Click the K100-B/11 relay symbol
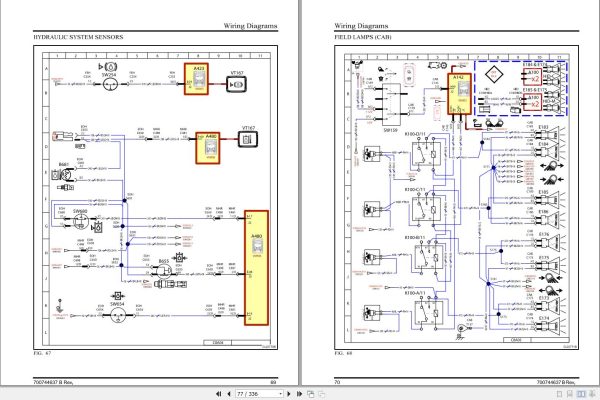Image resolution: width=600 pixels, height=400 pixels. (x=429, y=257)
